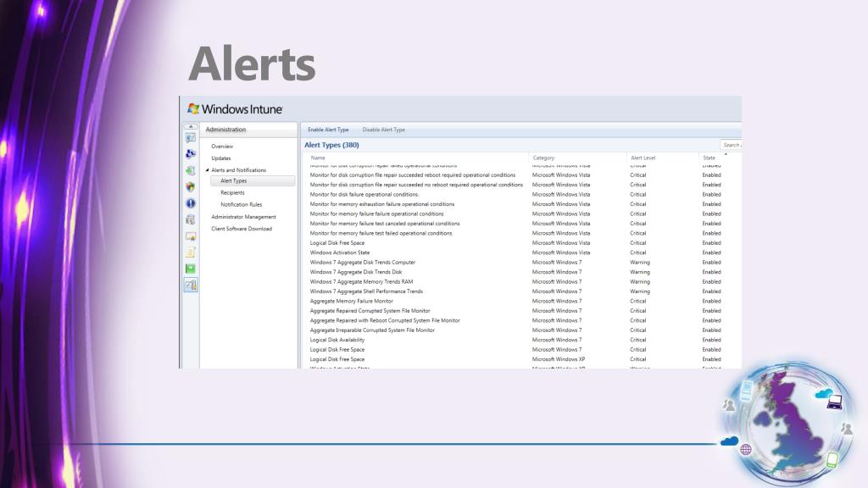The image size is (868, 488).
Task: Click the Administration pane header
Action: (248, 130)
